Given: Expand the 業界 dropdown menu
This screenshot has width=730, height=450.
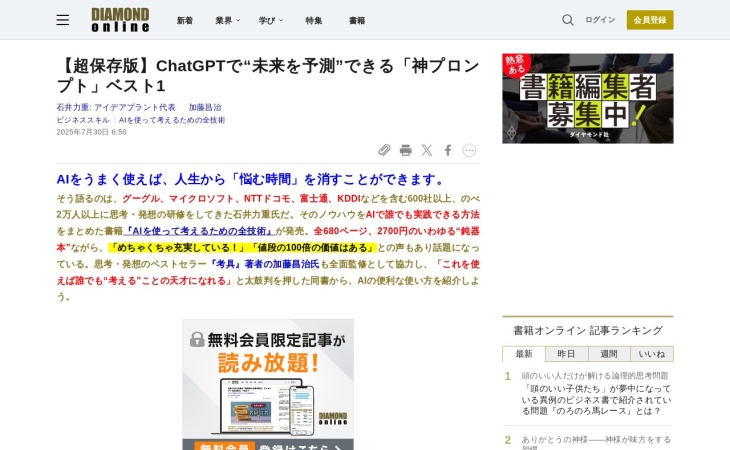Looking at the screenshot, I should 228,20.
